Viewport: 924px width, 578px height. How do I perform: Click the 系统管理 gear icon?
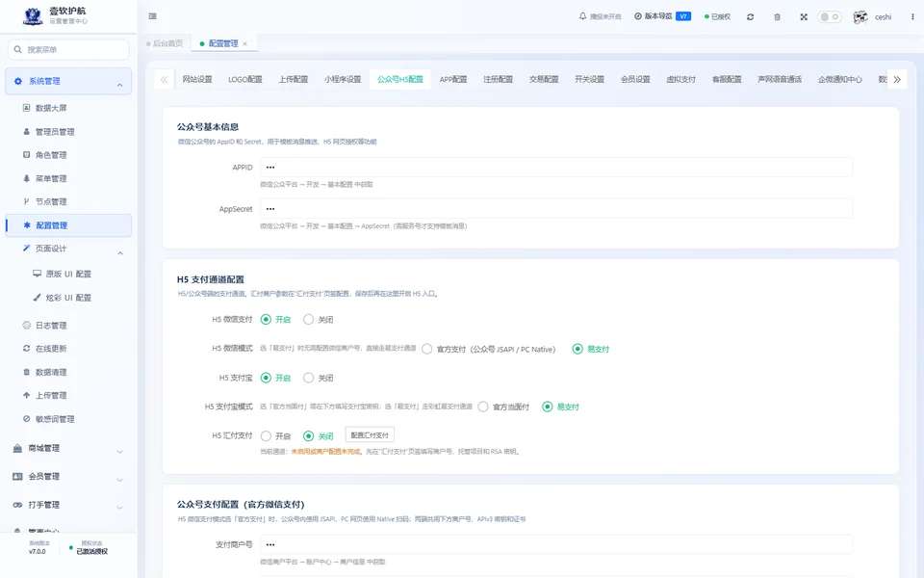click(17, 81)
